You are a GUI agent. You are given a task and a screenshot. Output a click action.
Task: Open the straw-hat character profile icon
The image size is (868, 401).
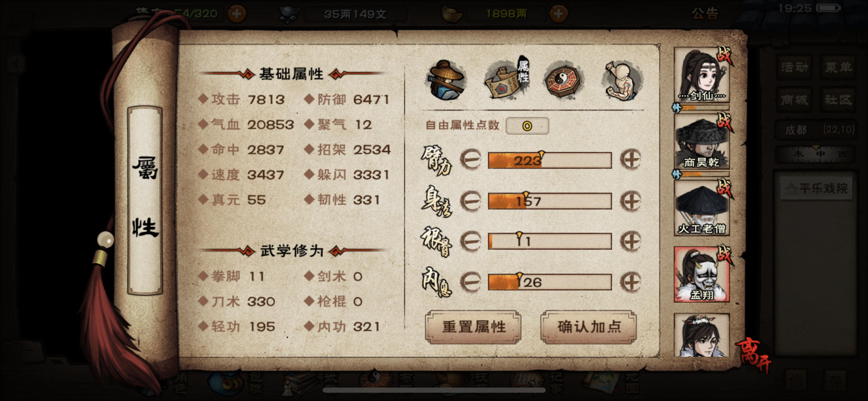tap(446, 80)
